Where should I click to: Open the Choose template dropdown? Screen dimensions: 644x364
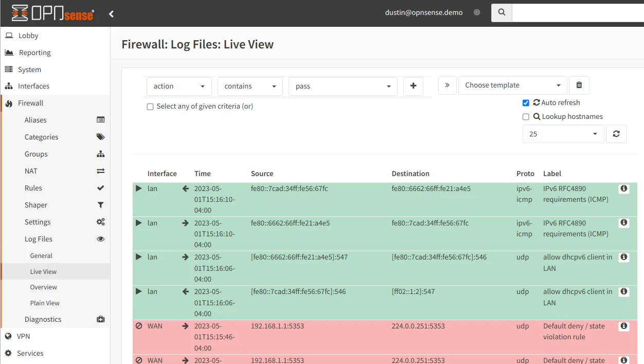[x=512, y=85]
